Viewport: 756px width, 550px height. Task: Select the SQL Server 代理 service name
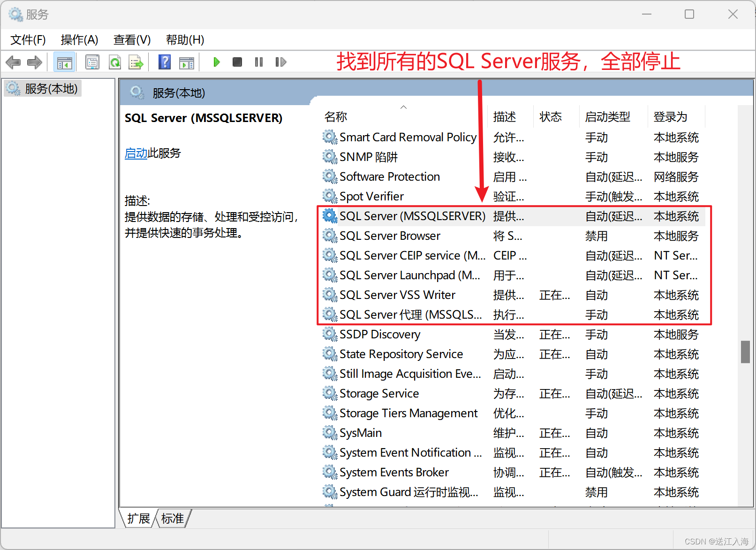pyautogui.click(x=411, y=314)
